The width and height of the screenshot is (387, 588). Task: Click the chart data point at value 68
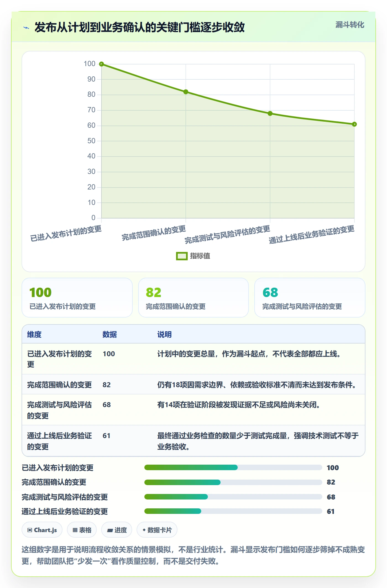click(270, 113)
